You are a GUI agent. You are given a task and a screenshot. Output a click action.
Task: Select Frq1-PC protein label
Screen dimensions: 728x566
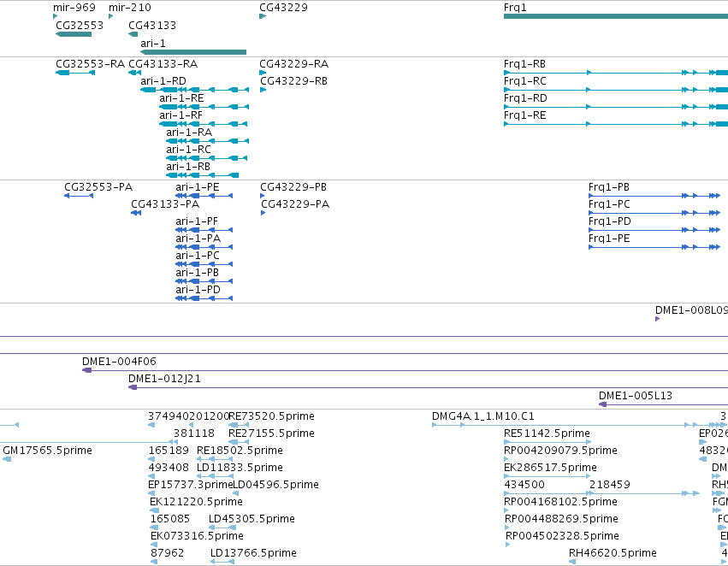pos(609,204)
